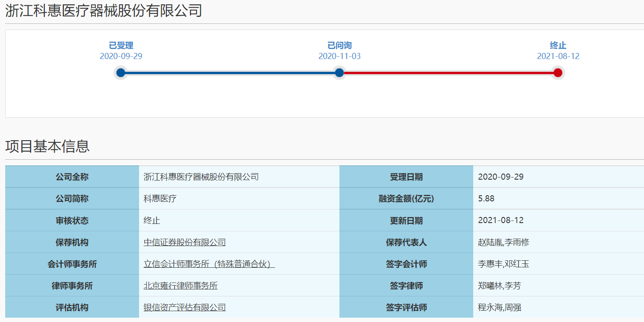Screen dimensions: 644x322
Task: Click company full name value in table
Action: (x=201, y=177)
